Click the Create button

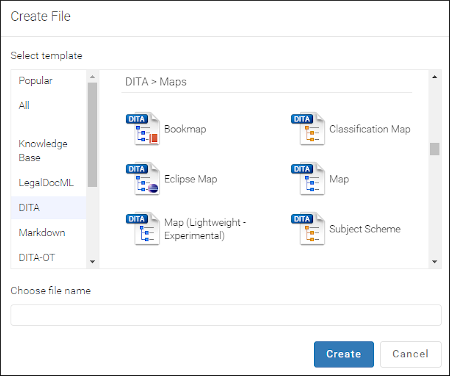(344, 354)
